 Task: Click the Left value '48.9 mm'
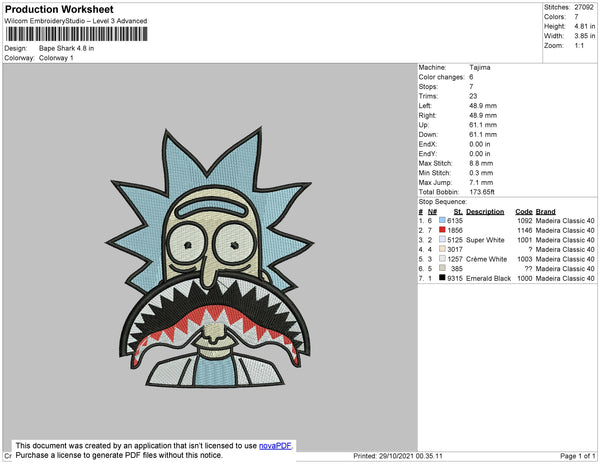[483, 106]
